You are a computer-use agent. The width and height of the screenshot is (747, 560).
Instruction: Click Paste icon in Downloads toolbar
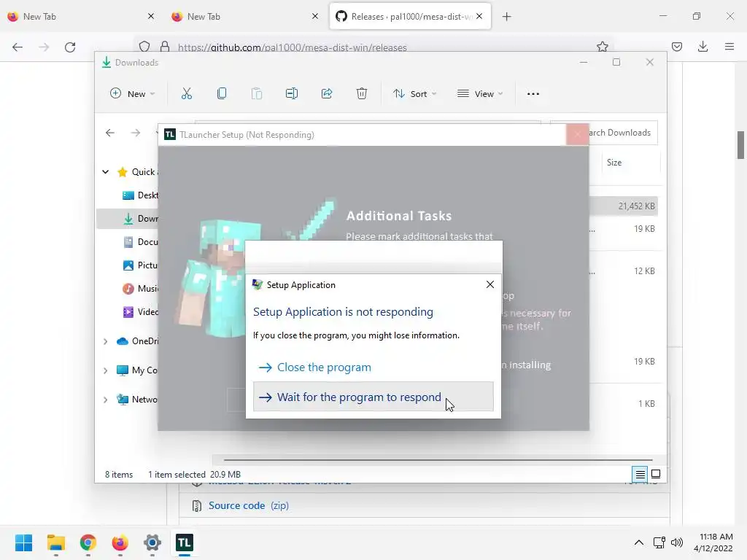[x=256, y=94]
